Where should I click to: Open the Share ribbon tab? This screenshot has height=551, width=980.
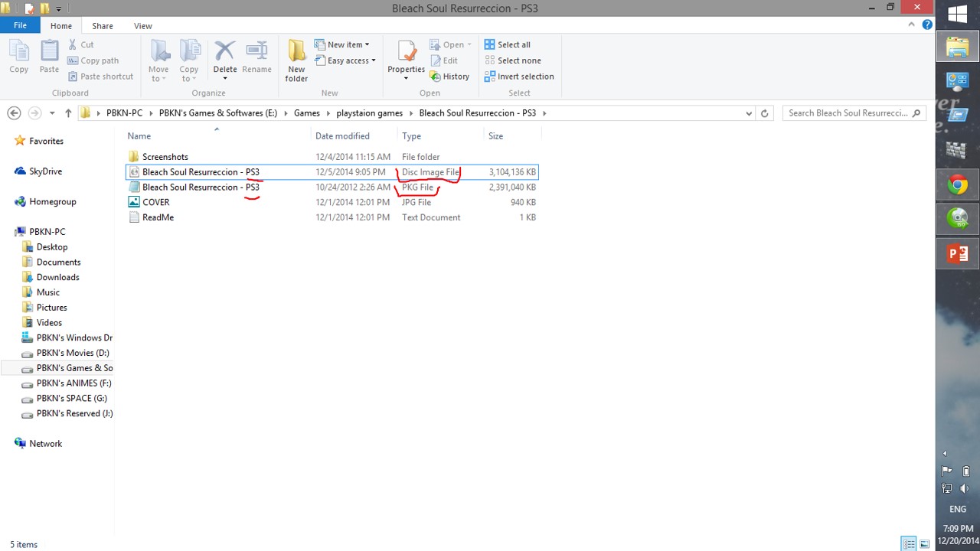click(x=103, y=25)
